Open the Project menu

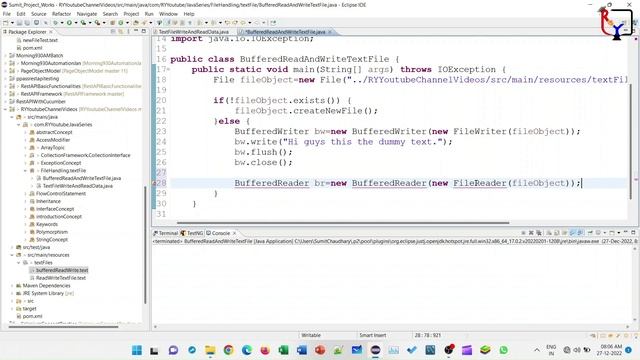tap(131, 14)
